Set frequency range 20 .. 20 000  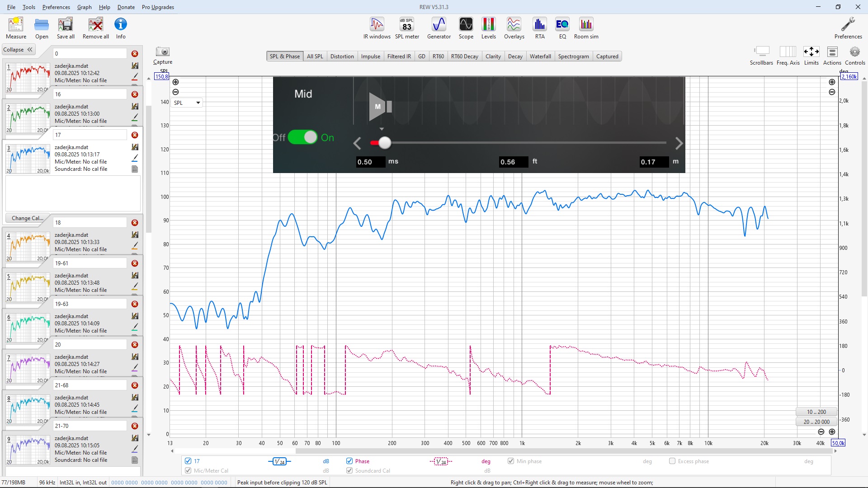816,422
